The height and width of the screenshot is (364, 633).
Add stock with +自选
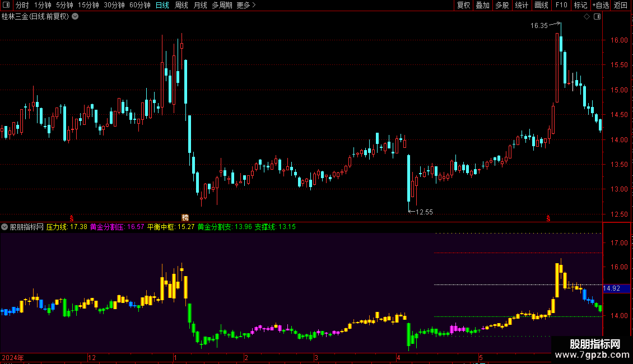[601, 5]
